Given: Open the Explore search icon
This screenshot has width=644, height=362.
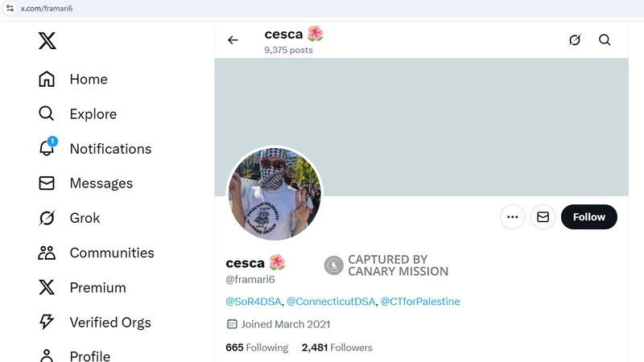Looking at the screenshot, I should point(47,113).
